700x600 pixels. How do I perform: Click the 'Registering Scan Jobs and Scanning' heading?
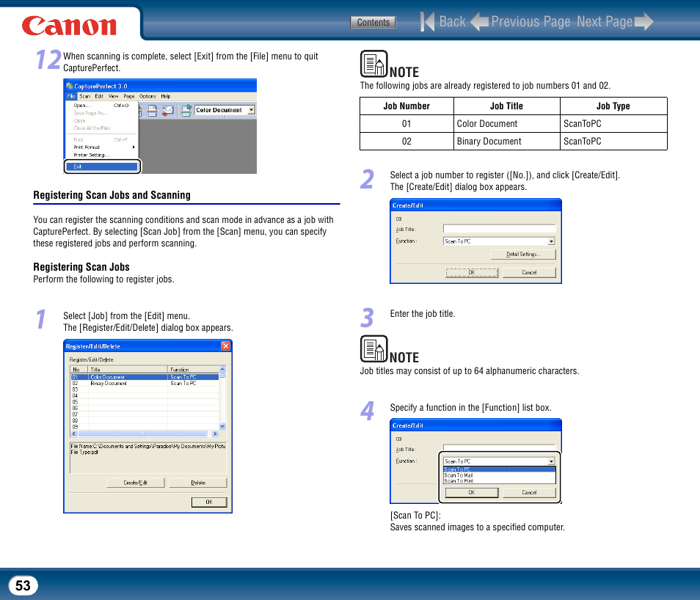[x=112, y=195]
